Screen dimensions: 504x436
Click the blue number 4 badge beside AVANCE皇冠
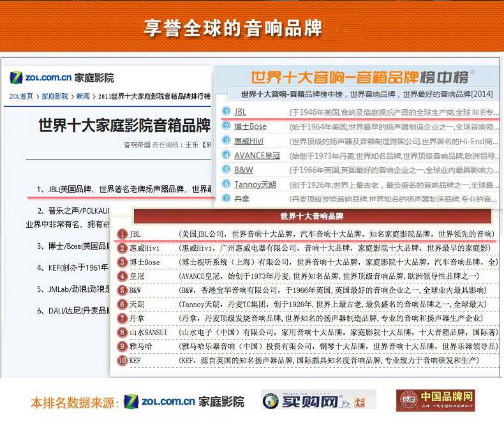click(226, 154)
